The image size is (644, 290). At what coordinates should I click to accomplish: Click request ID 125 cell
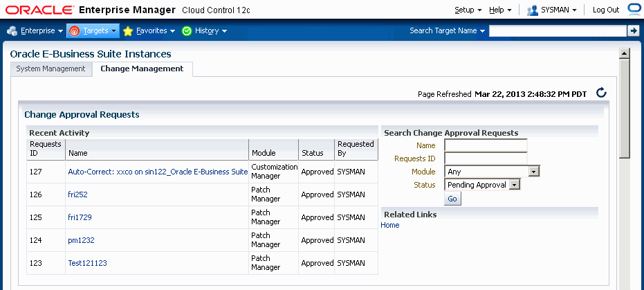coord(46,217)
